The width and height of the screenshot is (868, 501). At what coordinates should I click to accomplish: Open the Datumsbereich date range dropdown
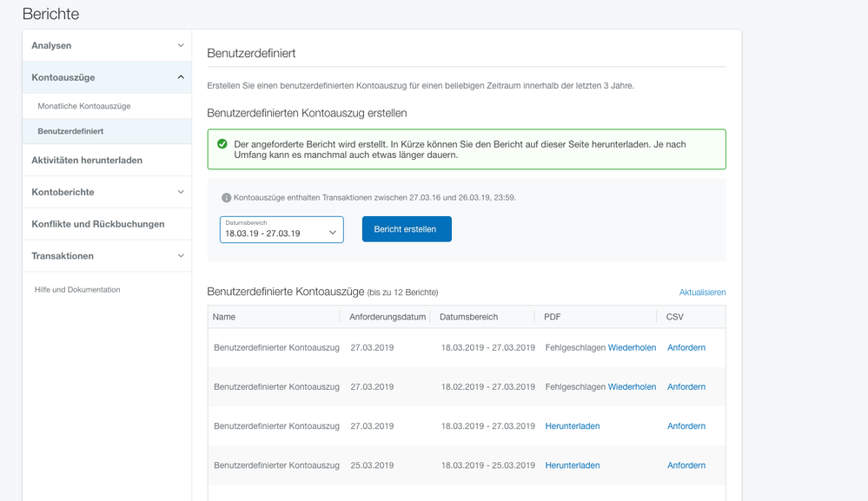282,229
